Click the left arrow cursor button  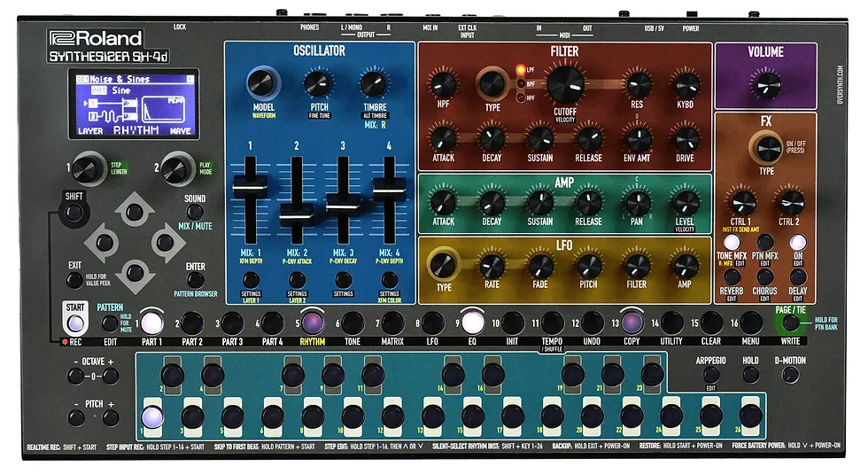point(105,242)
